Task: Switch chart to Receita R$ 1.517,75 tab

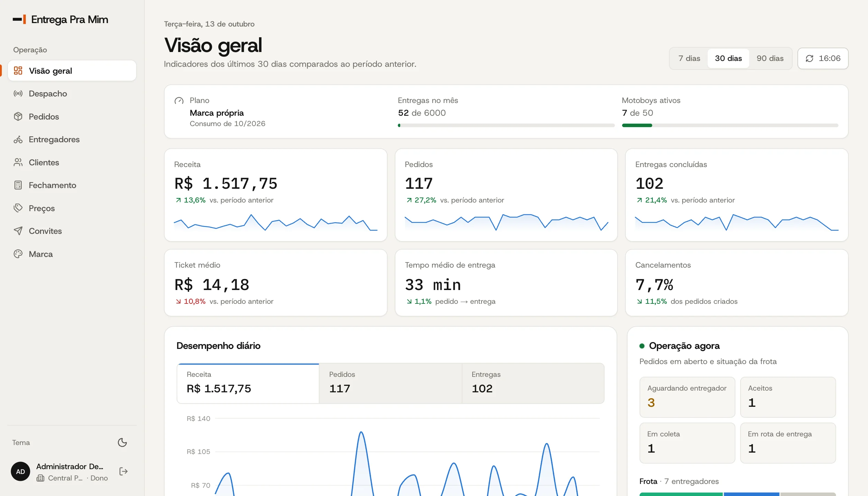Action: point(248,383)
